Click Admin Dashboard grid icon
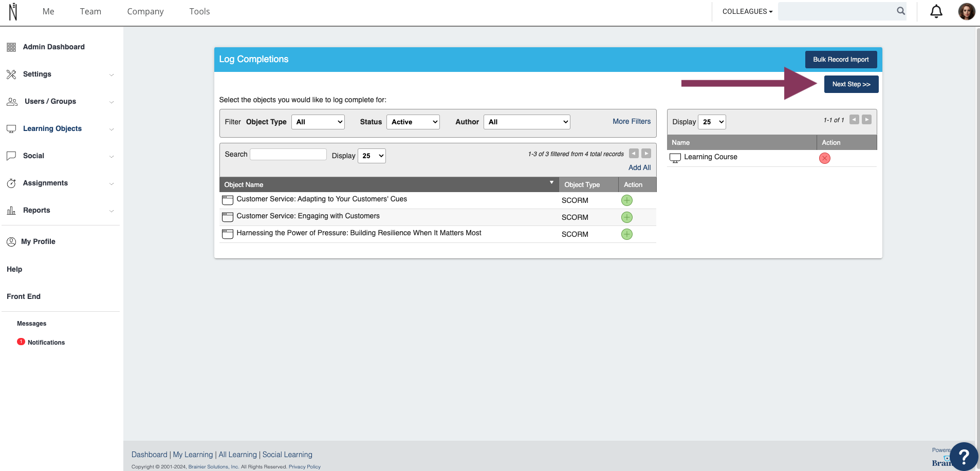This screenshot has height=471, width=980. 11,47
